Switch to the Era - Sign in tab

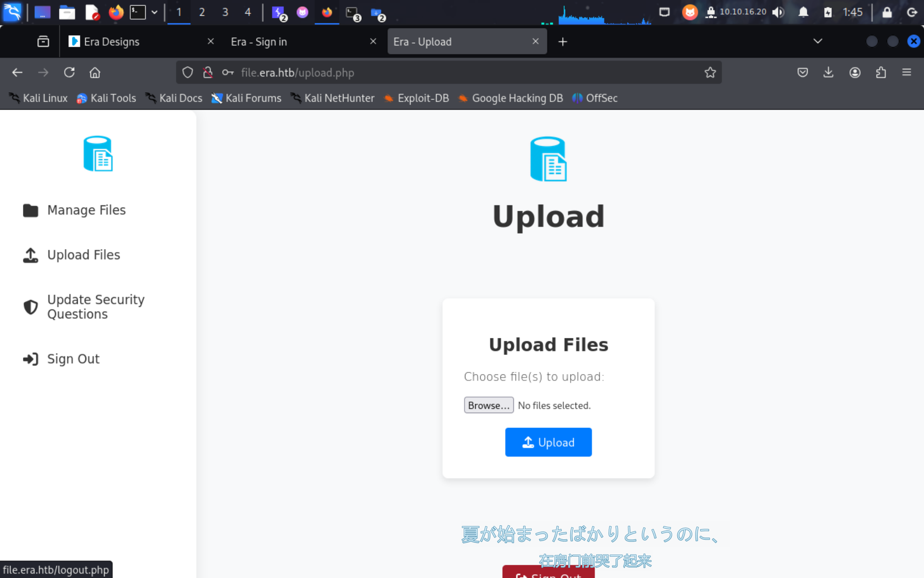tap(259, 42)
